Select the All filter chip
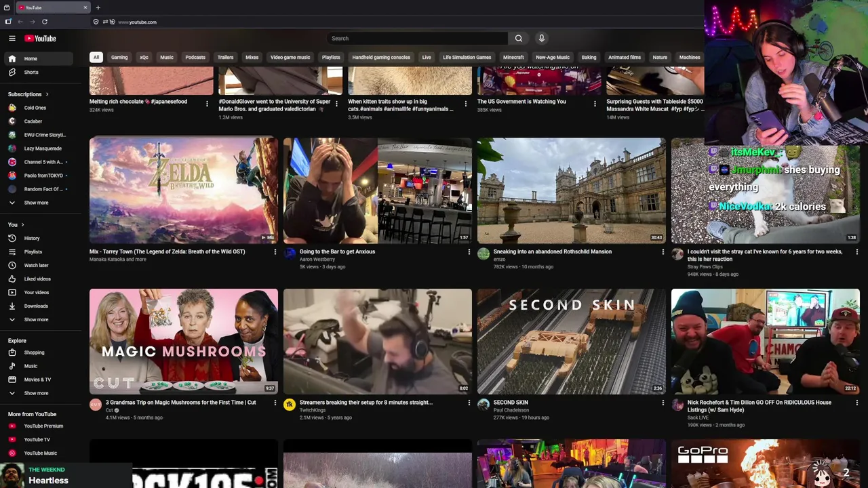Viewport: 868px width, 488px height. (96, 58)
